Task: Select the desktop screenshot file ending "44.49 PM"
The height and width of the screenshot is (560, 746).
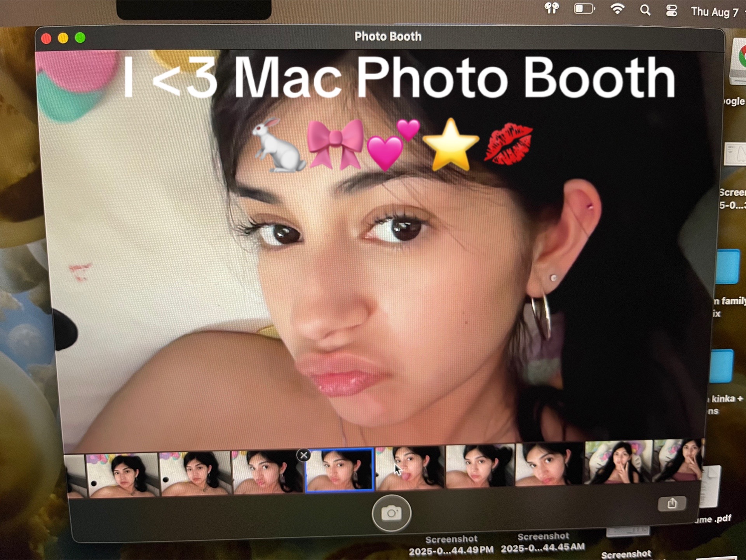Action: click(x=451, y=544)
